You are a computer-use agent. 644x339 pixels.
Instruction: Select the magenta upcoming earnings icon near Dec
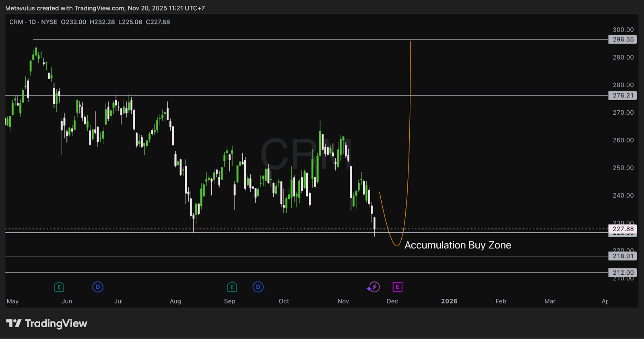point(397,287)
